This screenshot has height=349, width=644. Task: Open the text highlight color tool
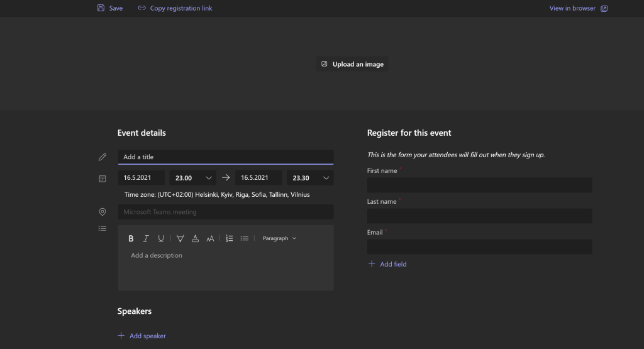[x=180, y=238]
